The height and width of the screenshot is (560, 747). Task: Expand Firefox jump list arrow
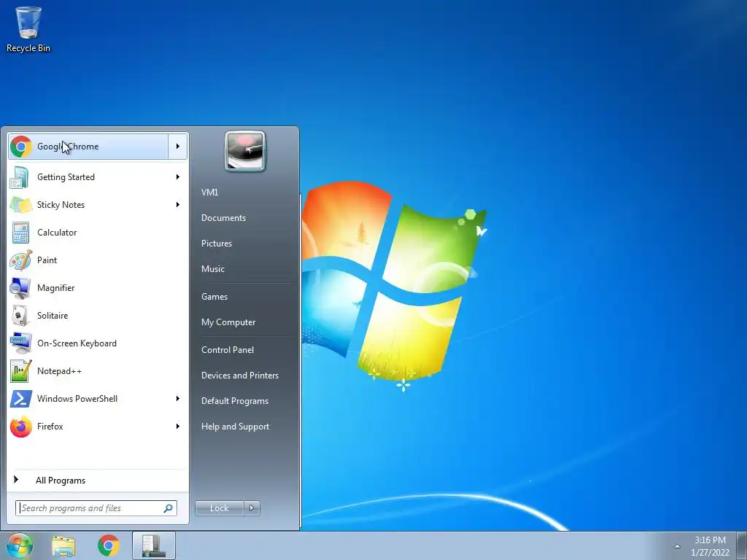[178, 426]
